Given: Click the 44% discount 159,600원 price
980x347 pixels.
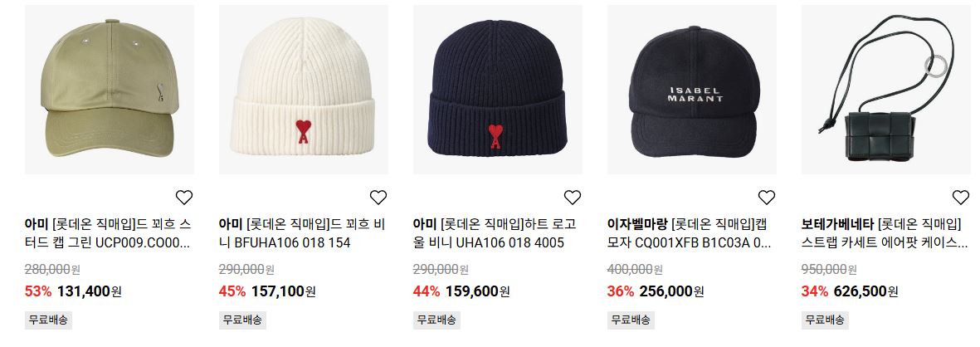Looking at the screenshot, I should click(461, 291).
